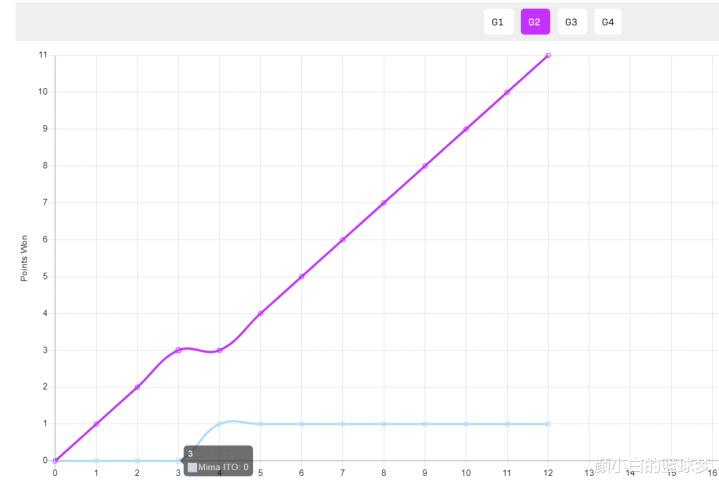Click purple data point at 1 point
Screen dimensions: 719x484
point(96,424)
